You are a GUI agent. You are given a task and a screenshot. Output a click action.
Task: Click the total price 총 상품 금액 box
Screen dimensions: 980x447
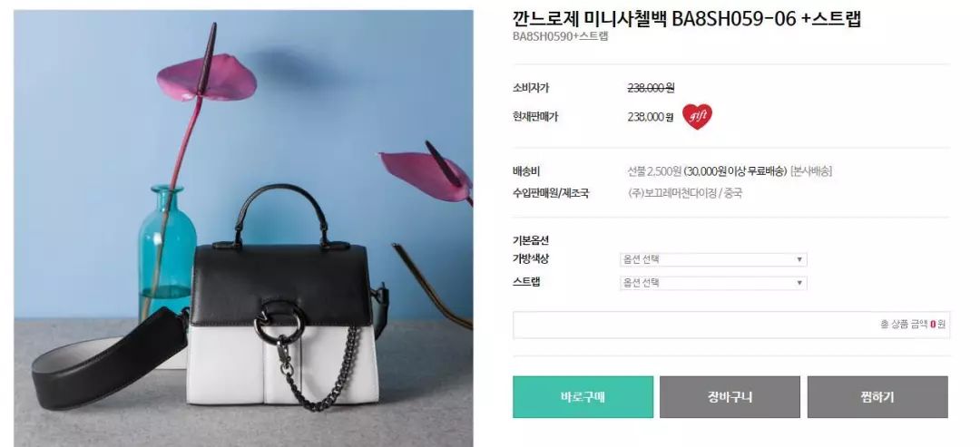coord(731,325)
